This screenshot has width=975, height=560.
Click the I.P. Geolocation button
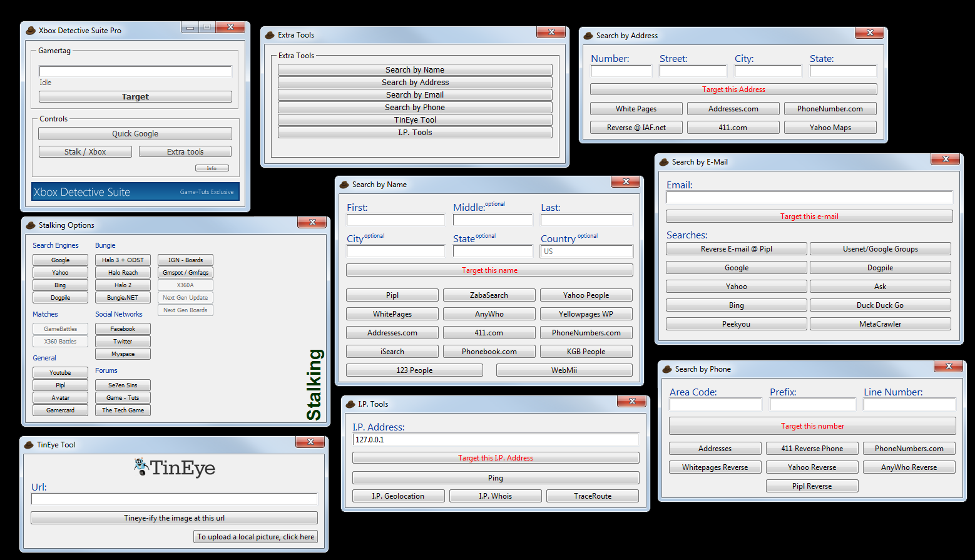click(x=399, y=496)
